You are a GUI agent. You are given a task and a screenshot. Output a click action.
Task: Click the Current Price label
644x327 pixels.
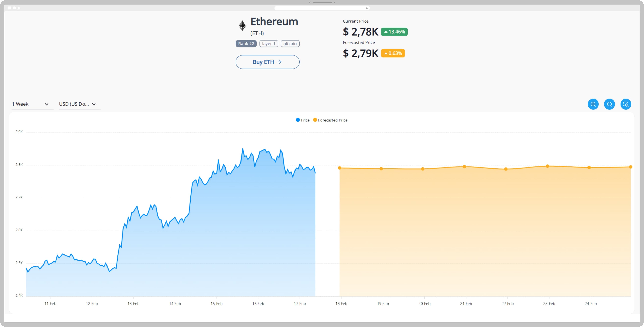pos(356,21)
